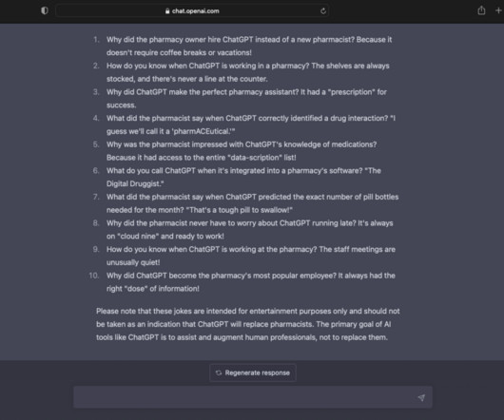Click joke 3 about 'prescription' for success
This screenshot has width=504, height=420.
tap(246, 98)
